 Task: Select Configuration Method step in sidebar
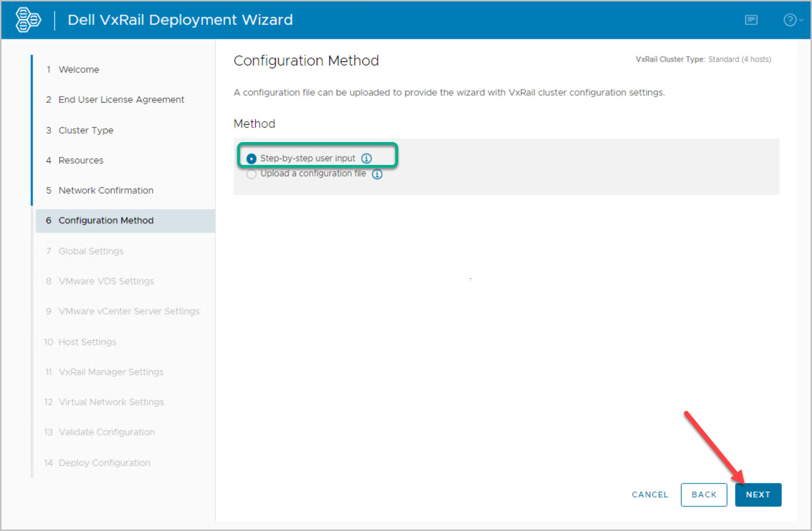click(x=106, y=221)
